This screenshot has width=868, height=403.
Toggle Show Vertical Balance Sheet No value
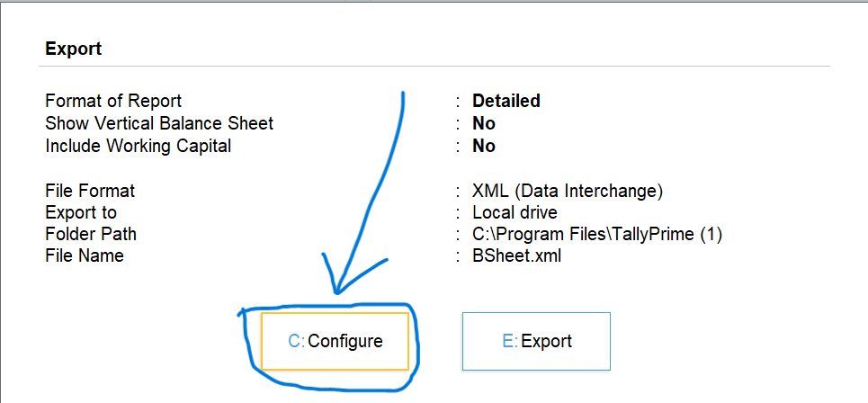pyautogui.click(x=484, y=123)
